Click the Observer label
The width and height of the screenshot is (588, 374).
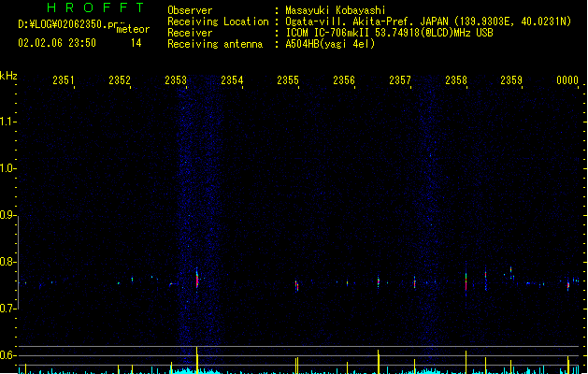[190, 10]
